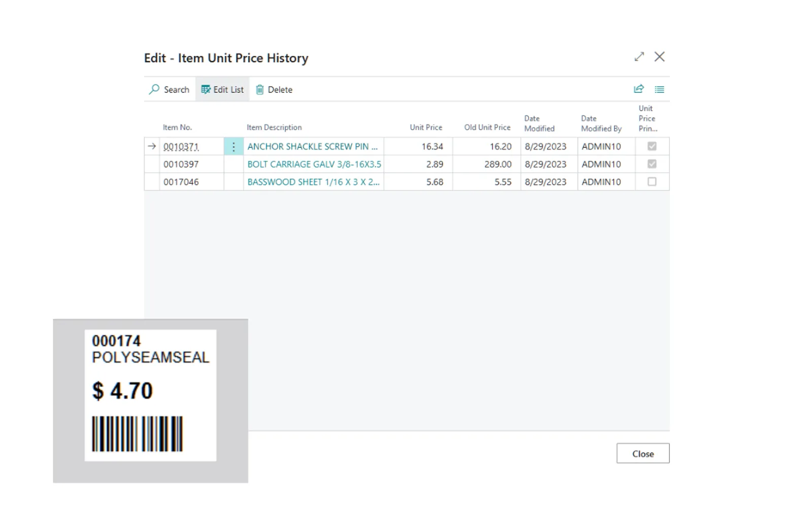This screenshot has height=508, width=812.
Task: Close the Item Unit Price History dialog with X
Action: [659, 57]
